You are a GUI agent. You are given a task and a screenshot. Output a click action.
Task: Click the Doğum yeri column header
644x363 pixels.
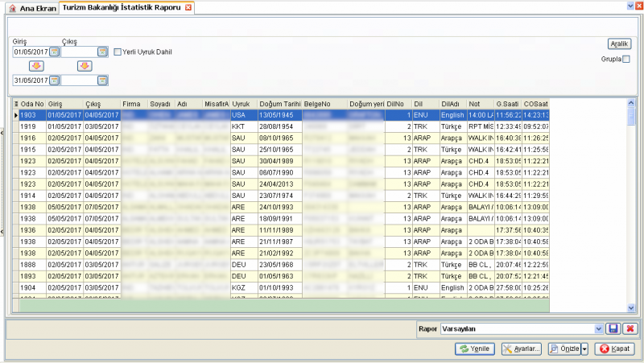pyautogui.click(x=366, y=104)
